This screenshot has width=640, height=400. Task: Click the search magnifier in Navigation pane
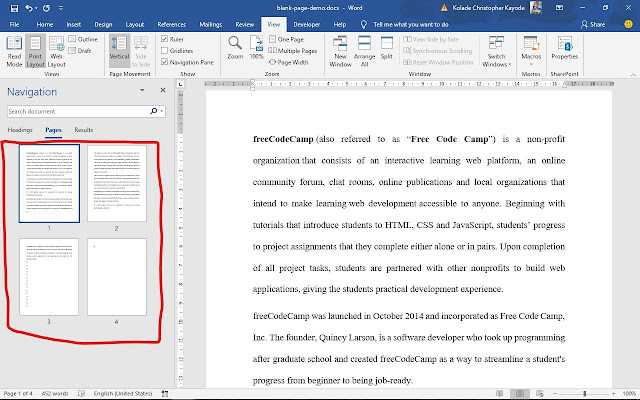pos(153,111)
